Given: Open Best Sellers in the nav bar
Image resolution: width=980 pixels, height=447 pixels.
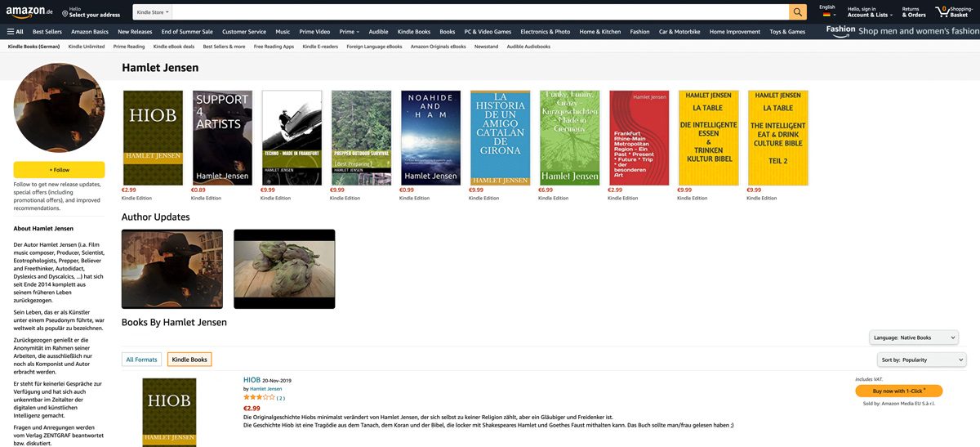Looking at the screenshot, I should [x=47, y=32].
